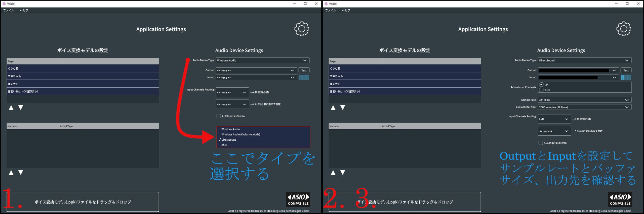Click Target column header in left window
The image size is (644, 214).
click(x=33, y=61)
